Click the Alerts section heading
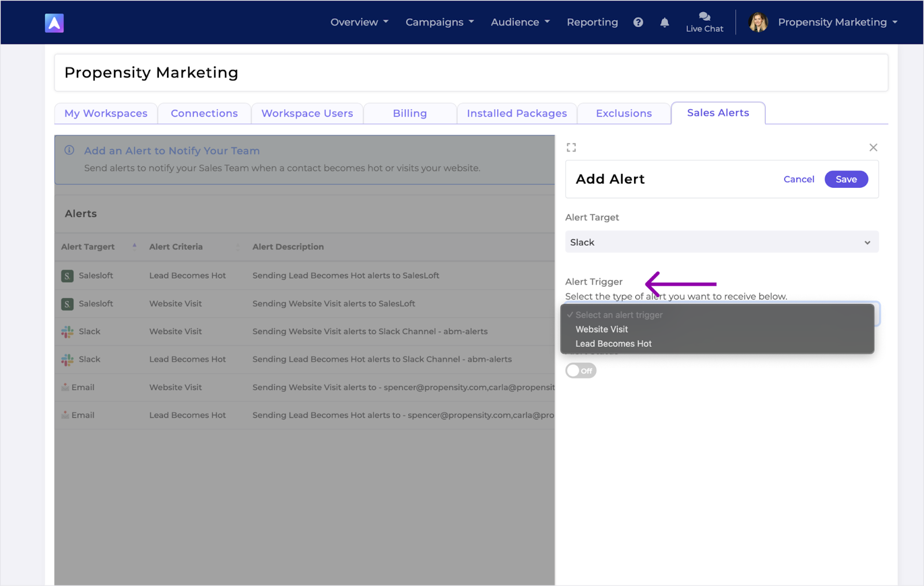This screenshot has height=586, width=924. (81, 214)
